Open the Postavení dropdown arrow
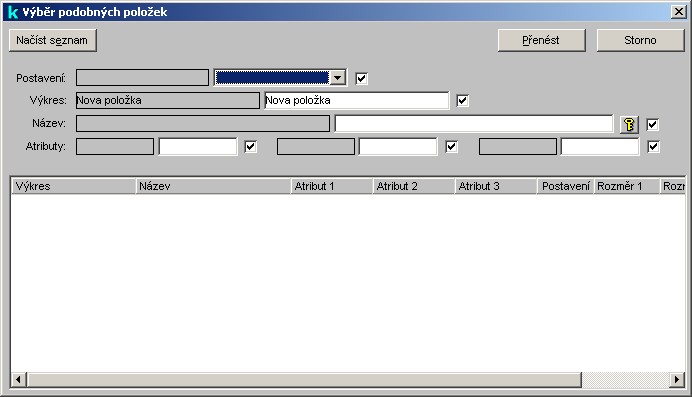692x397 pixels. pyautogui.click(x=338, y=78)
